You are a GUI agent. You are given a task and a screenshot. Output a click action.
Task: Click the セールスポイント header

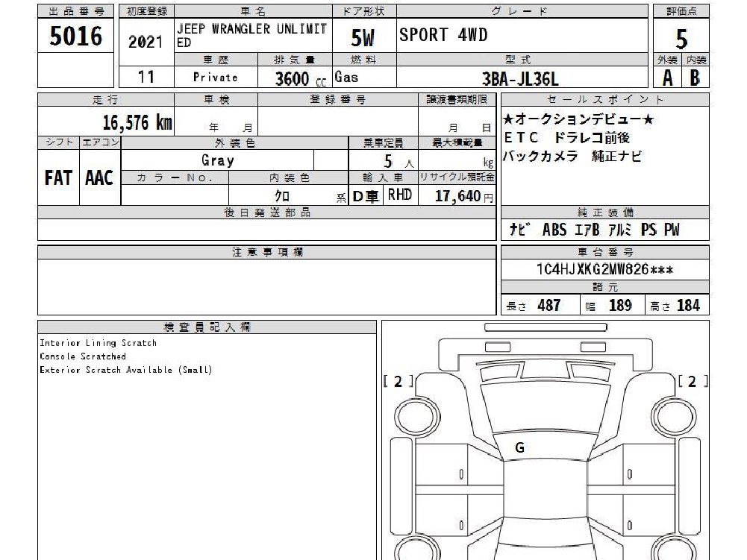click(x=605, y=99)
